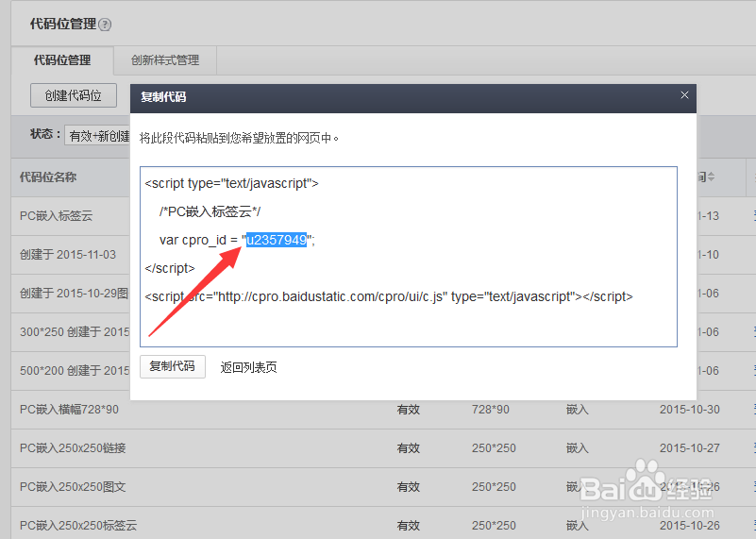Click the date 2015-10-30 cell
The image size is (756, 539).
coord(690,410)
